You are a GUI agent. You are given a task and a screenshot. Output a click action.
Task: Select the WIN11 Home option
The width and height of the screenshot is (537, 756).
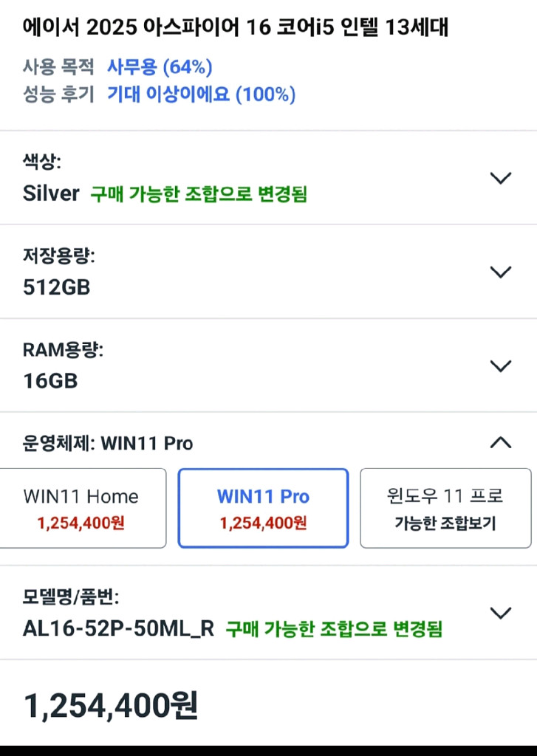[81, 507]
